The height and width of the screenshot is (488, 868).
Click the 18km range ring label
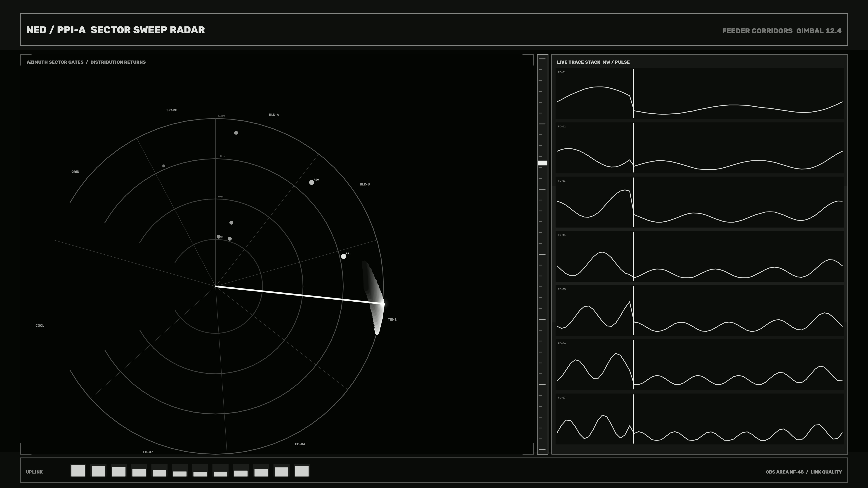click(221, 116)
